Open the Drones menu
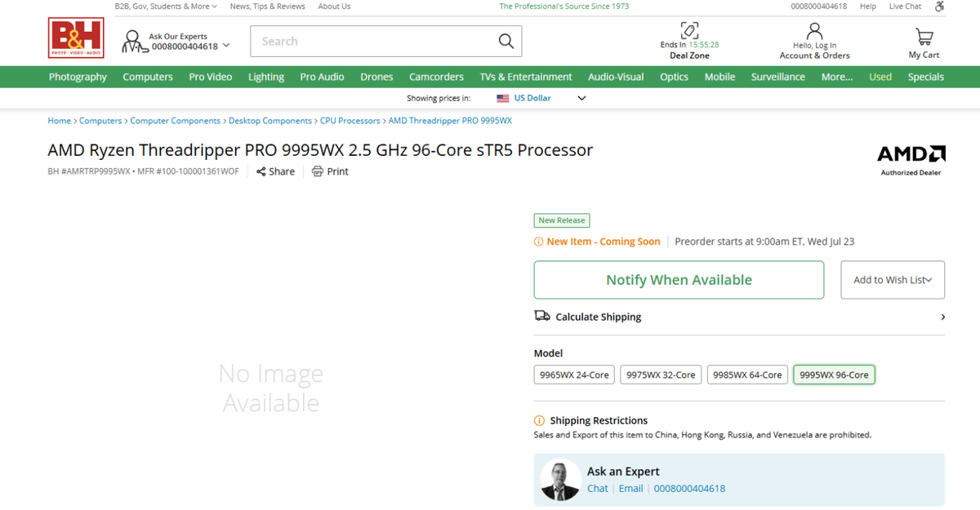Image resolution: width=980 pixels, height=510 pixels. tap(376, 77)
